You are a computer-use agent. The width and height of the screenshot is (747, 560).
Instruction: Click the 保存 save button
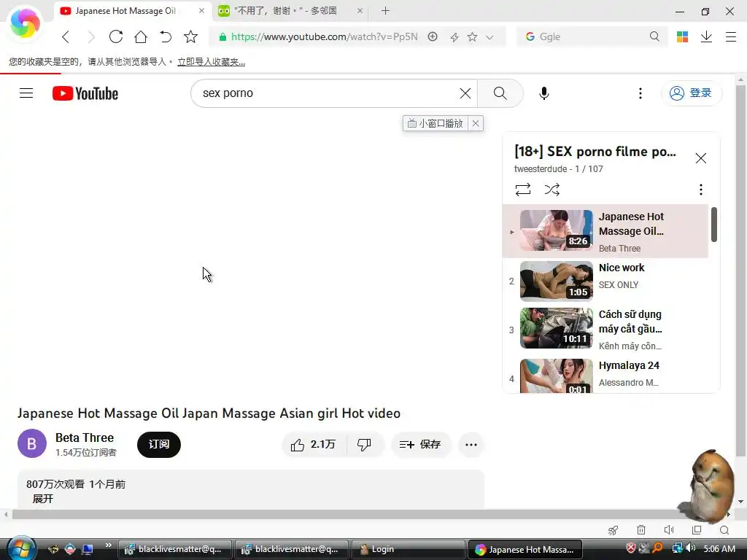coord(421,445)
